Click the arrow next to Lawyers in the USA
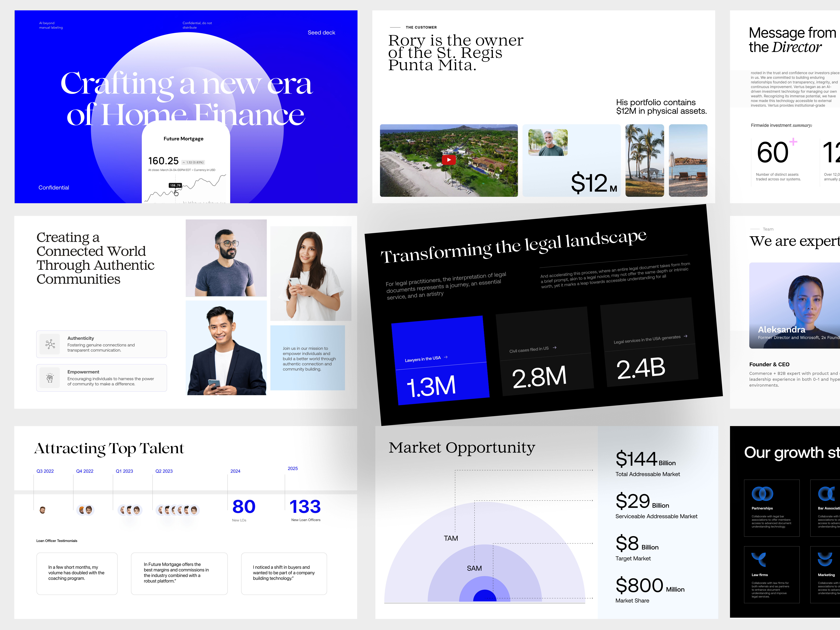 point(446,357)
